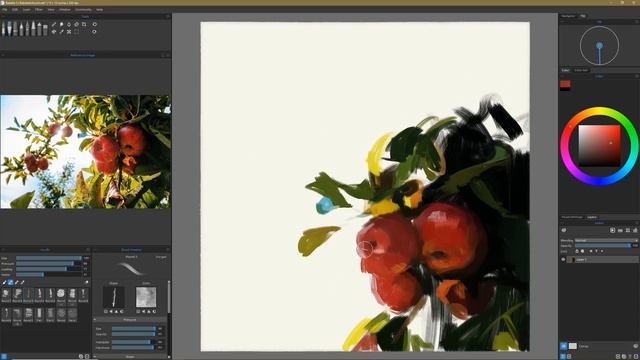
Task: Click the last icon at the bottom of Layers panel
Action: (x=636, y=356)
